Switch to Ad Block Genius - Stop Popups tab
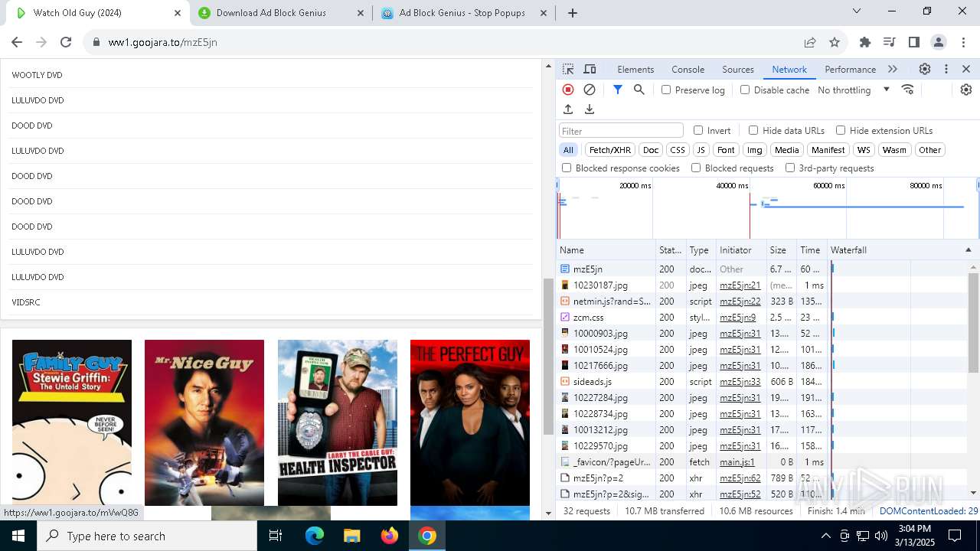The height and width of the screenshot is (551, 980). tap(462, 13)
